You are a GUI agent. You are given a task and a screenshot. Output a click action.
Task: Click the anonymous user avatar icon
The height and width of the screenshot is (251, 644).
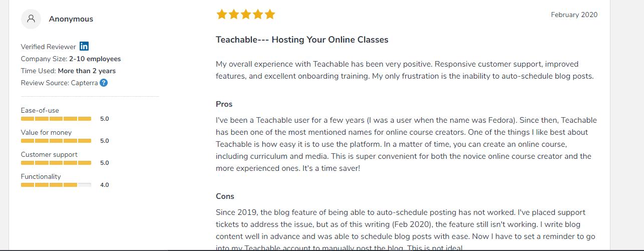[31, 19]
